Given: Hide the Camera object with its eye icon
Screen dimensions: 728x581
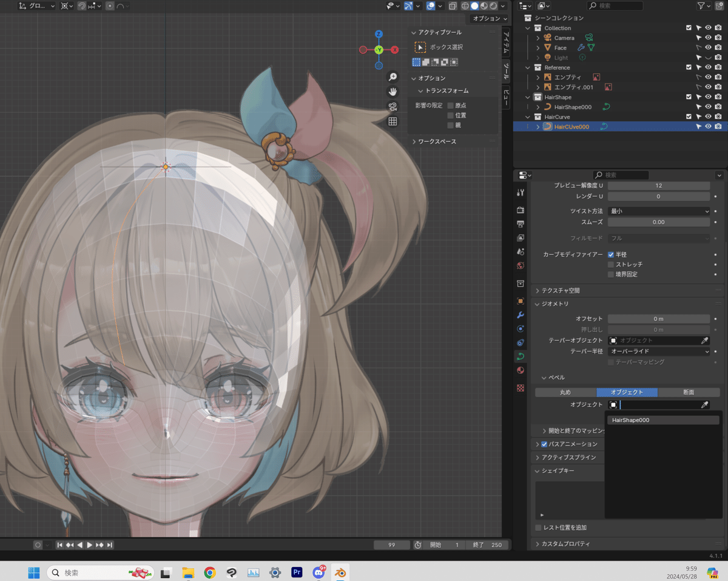Looking at the screenshot, I should (708, 38).
